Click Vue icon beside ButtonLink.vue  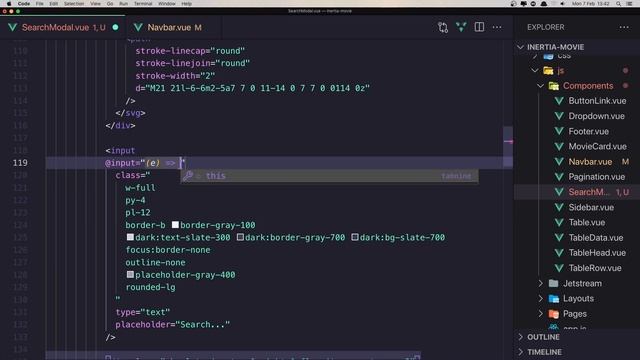[x=559, y=101]
